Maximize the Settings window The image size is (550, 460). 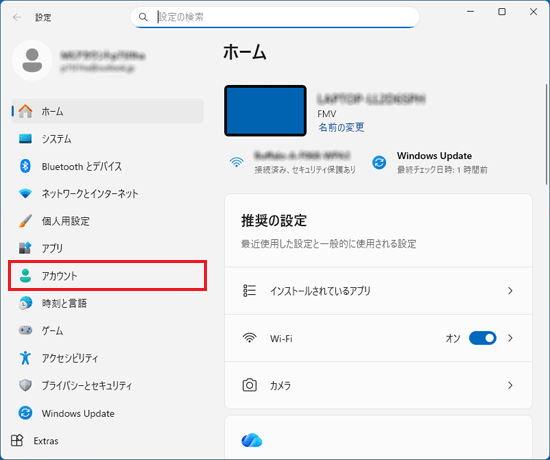click(x=502, y=12)
